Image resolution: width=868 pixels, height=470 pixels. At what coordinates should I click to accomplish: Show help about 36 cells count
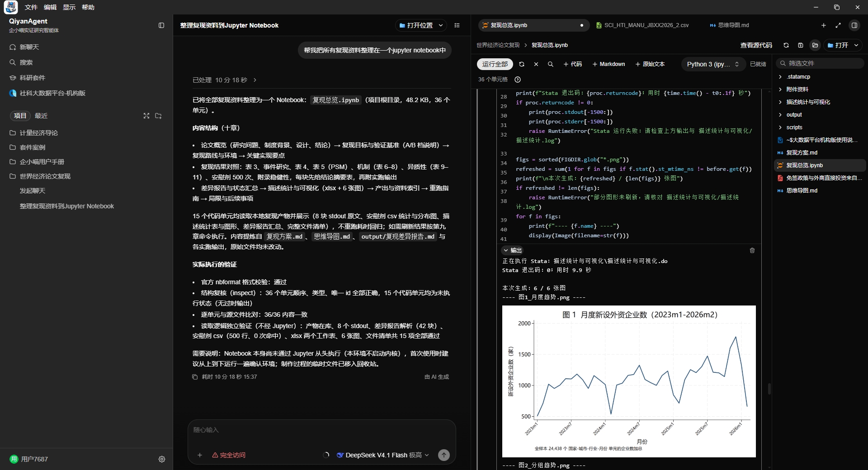point(518,80)
